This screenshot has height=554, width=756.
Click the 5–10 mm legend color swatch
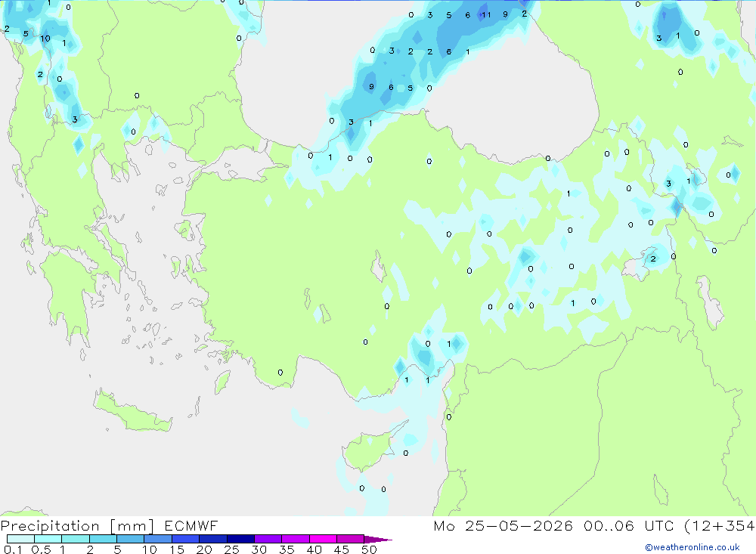(x=130, y=539)
